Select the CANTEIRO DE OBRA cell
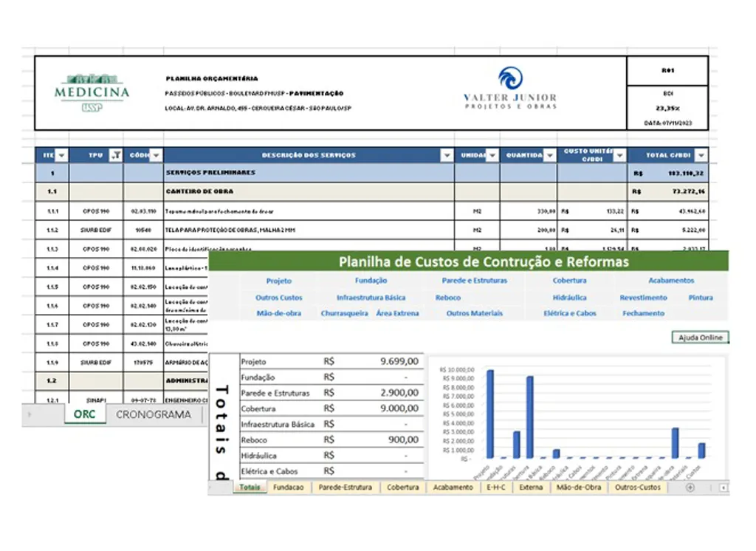Viewport: 756px width, 551px height. pyautogui.click(x=309, y=191)
